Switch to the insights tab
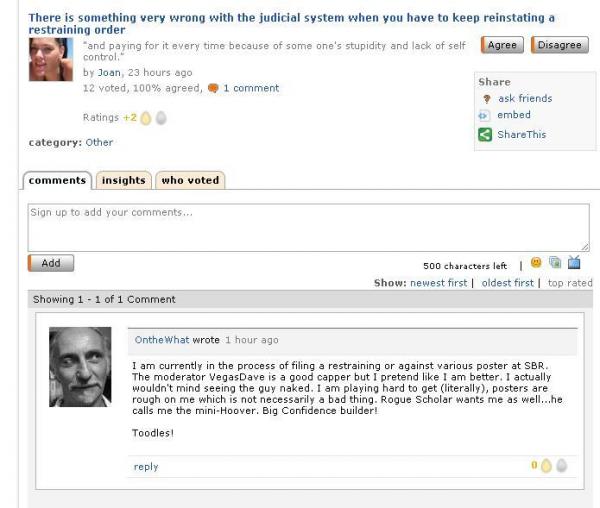Image resolution: width=600 pixels, height=508 pixels. click(124, 180)
